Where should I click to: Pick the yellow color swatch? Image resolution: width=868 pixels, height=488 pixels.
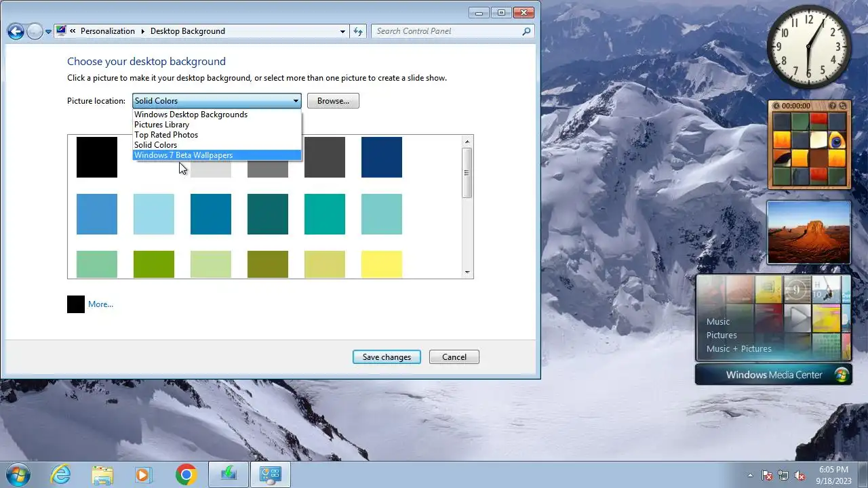382,264
